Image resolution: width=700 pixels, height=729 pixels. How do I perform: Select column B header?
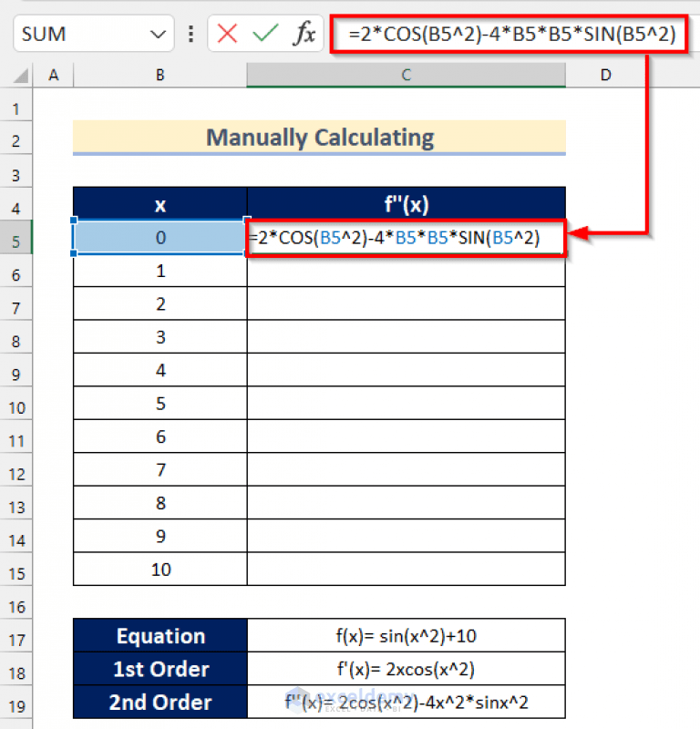(x=160, y=75)
